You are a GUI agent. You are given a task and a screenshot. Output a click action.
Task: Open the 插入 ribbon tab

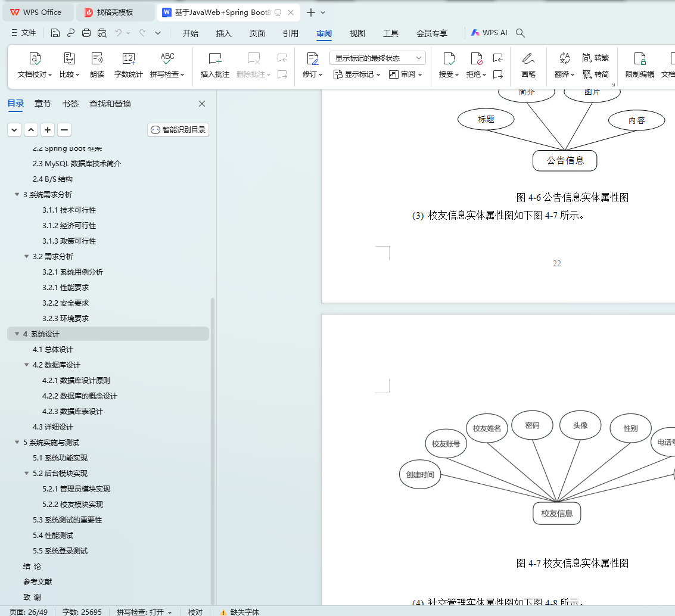[x=224, y=33]
